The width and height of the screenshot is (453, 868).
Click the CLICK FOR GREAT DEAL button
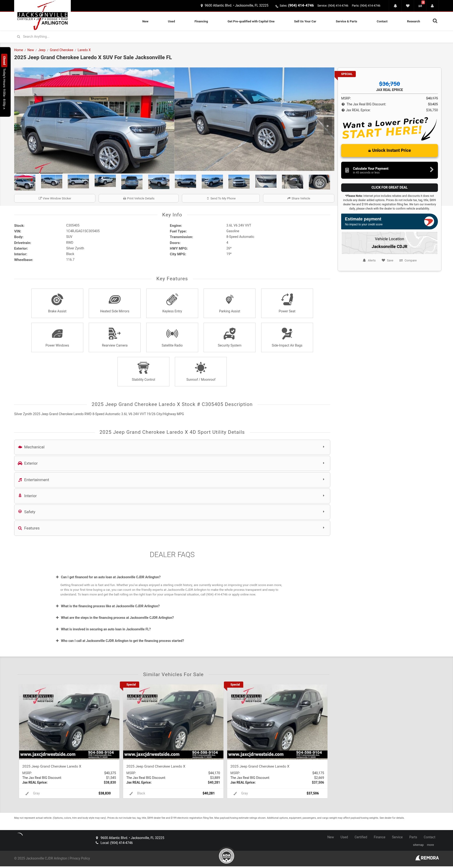[x=389, y=187]
